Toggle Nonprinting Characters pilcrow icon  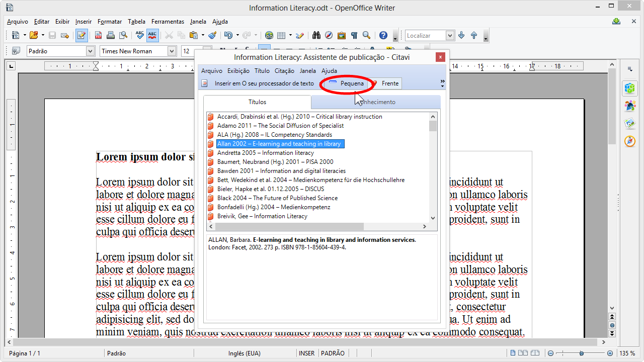[354, 35]
